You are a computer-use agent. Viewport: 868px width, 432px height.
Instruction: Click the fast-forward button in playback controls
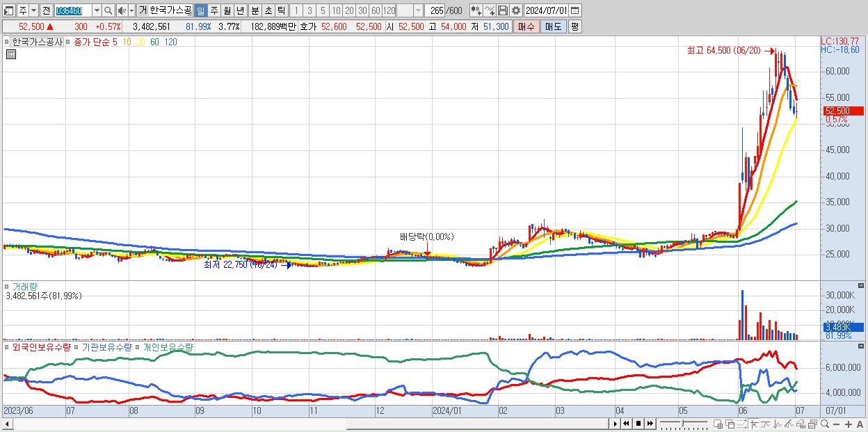(650, 424)
